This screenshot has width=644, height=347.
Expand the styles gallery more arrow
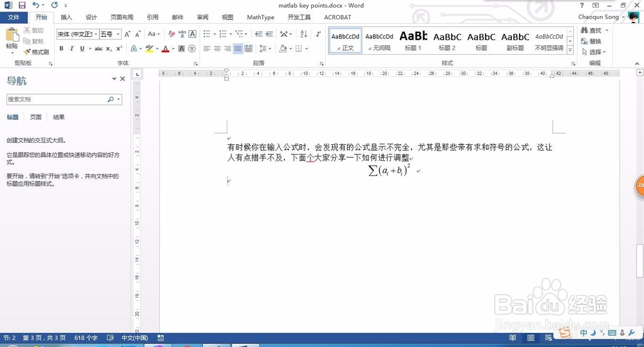[570, 50]
